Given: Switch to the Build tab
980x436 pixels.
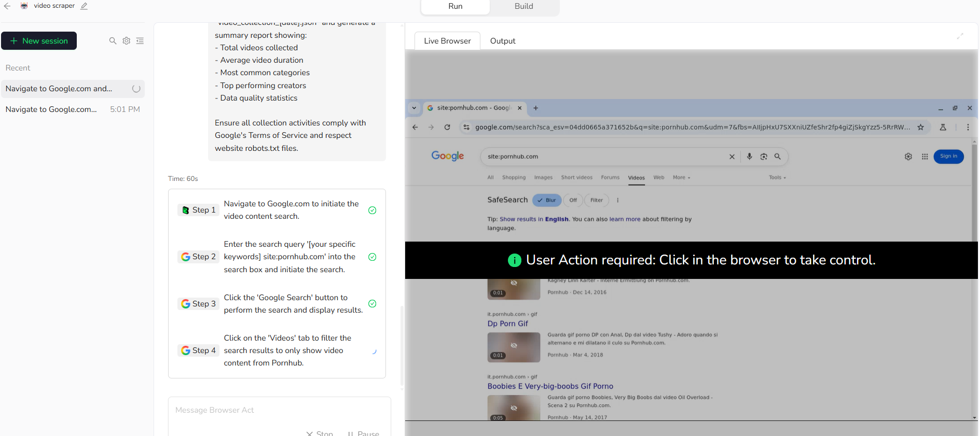Looking at the screenshot, I should pyautogui.click(x=524, y=6).
